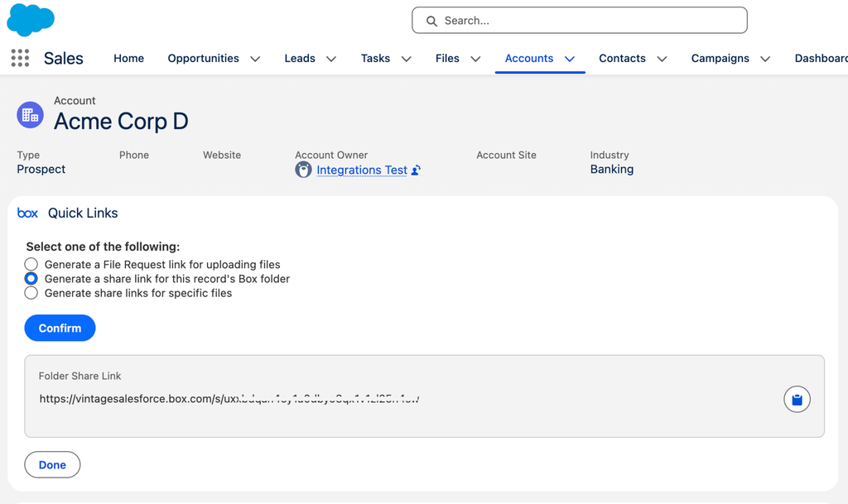
Task: Click the Account building icon
Action: tap(30, 114)
